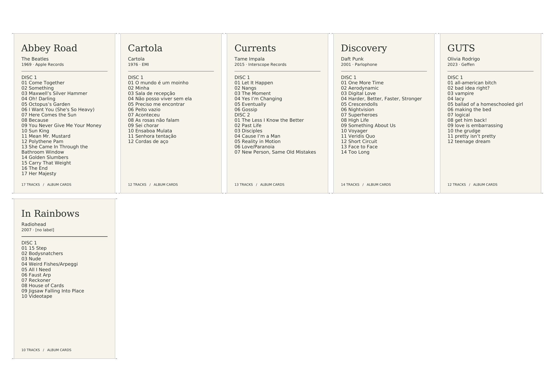Click '2007 · [no label]' line

38,230
